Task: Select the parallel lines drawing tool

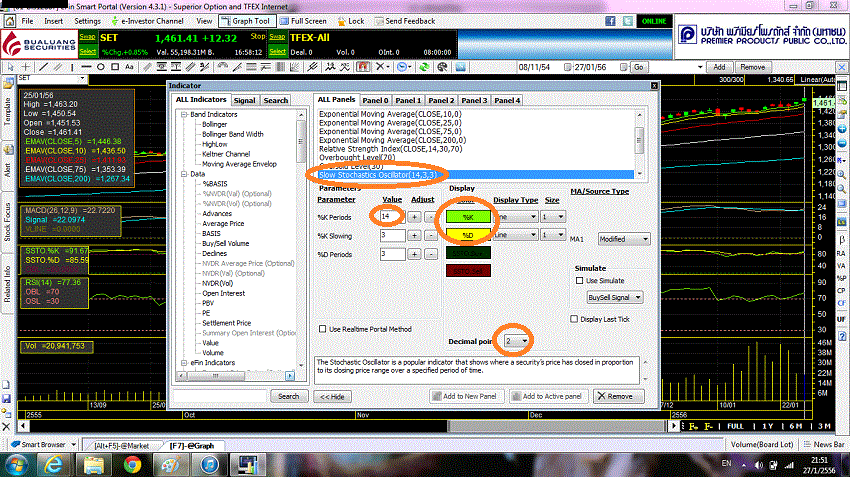Action: [57, 67]
